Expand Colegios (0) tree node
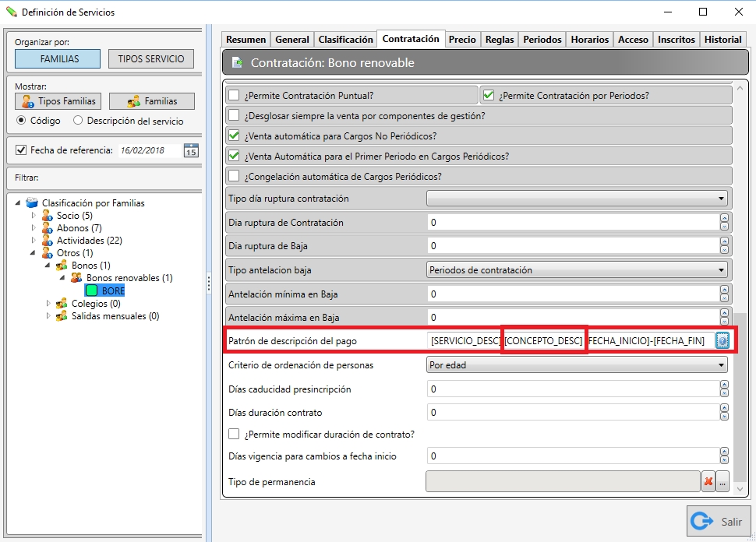The height and width of the screenshot is (542, 756). click(48, 304)
